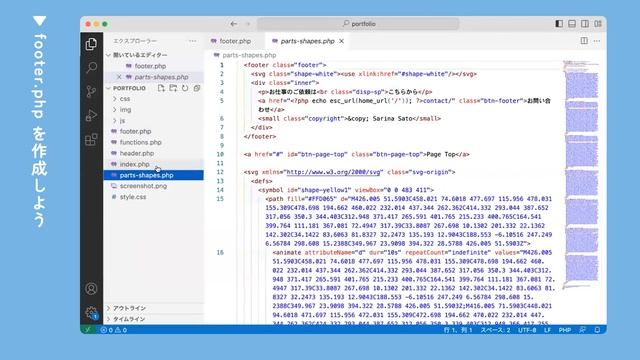
Task: Open notifications bell in status bar
Action: click(597, 330)
